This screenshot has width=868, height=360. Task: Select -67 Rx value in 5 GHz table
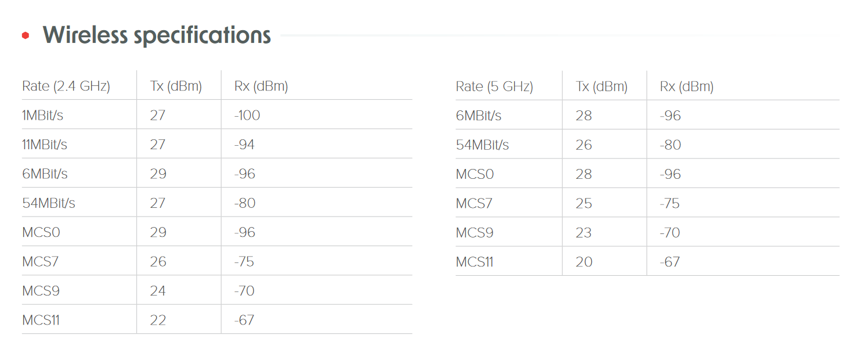(x=670, y=262)
